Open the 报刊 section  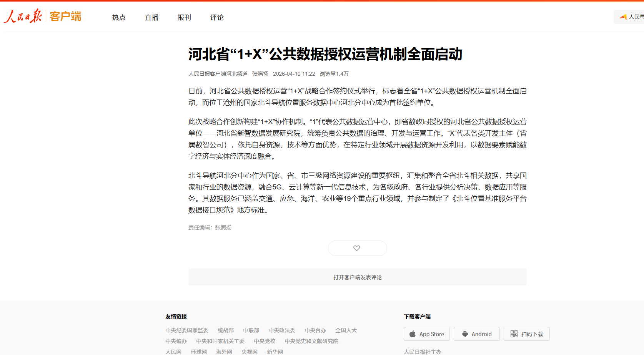pyautogui.click(x=184, y=17)
